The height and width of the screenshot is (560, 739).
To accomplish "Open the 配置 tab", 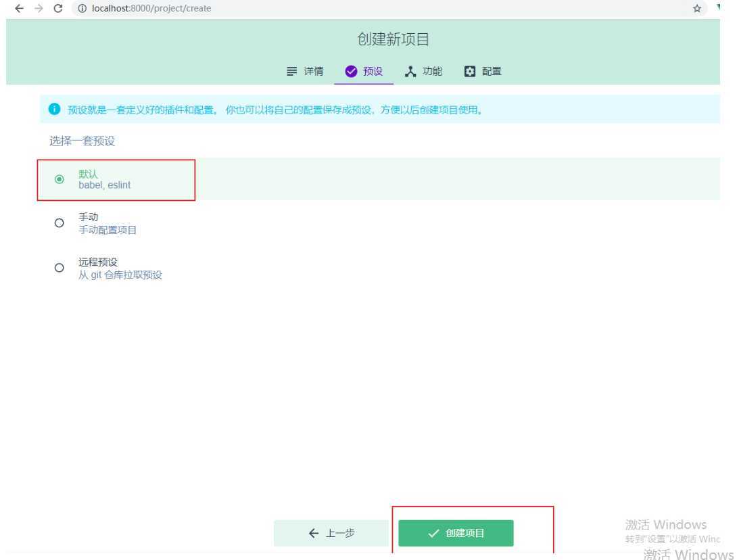I will pos(483,71).
